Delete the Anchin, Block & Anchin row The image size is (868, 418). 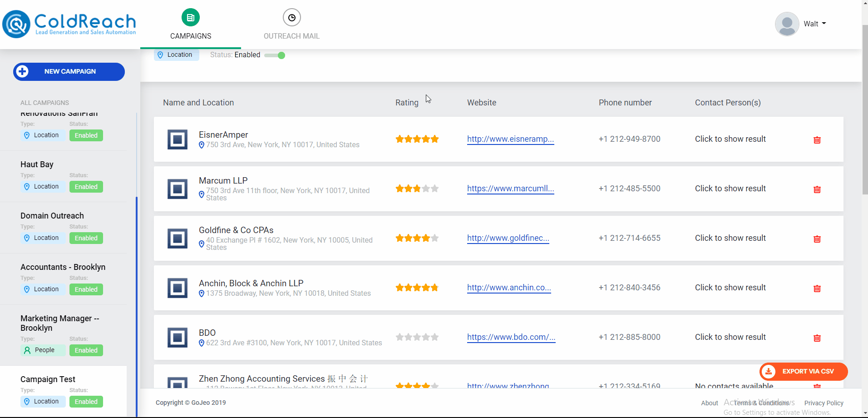(x=817, y=289)
